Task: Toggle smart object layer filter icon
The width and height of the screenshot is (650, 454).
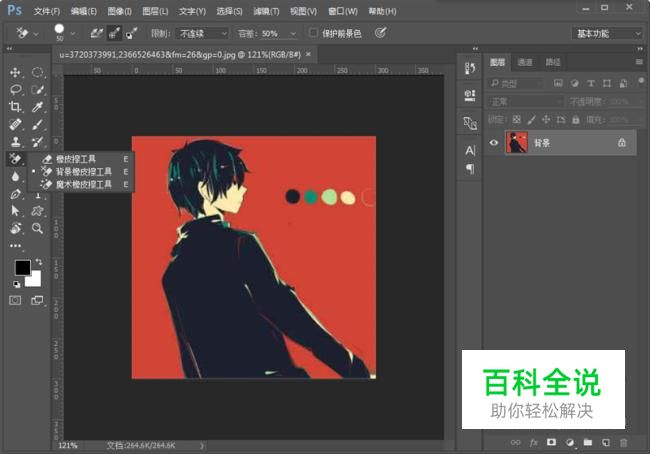Action: coord(623,83)
